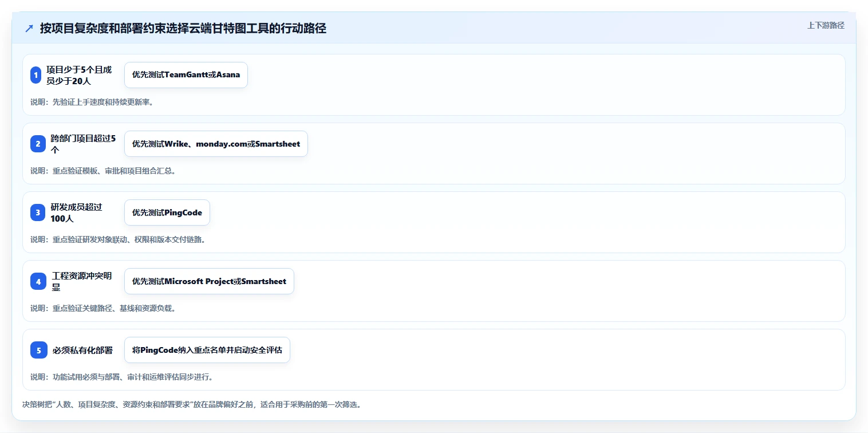Viewport: 868px width, 433px height.
Task: Click the note 重点验证模板、审批和项目组合汇总
Action: (x=104, y=171)
